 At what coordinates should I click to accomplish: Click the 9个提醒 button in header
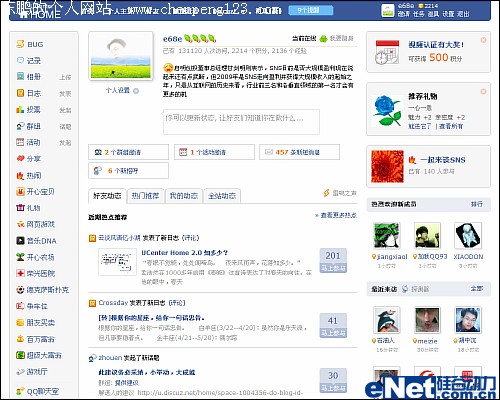pyautogui.click(x=311, y=10)
